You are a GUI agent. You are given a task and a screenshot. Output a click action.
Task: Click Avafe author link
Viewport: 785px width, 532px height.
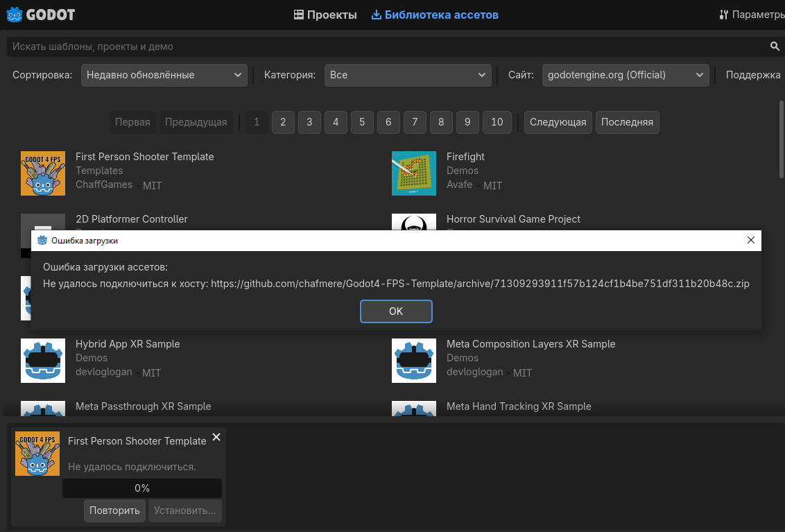460,185
